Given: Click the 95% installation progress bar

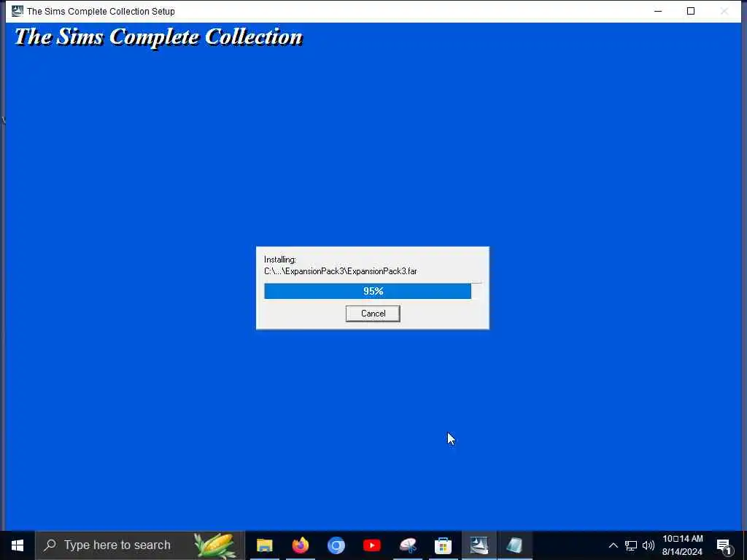Looking at the screenshot, I should tap(373, 291).
